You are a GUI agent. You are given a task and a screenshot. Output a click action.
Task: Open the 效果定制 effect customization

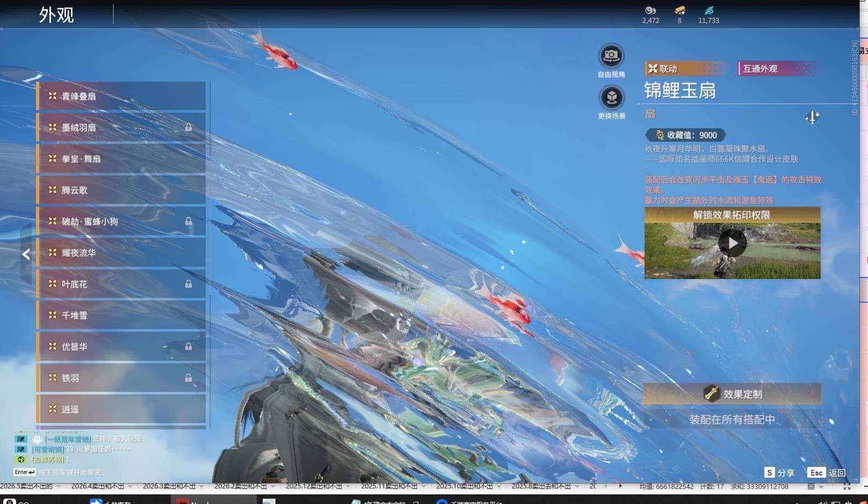pyautogui.click(x=732, y=394)
